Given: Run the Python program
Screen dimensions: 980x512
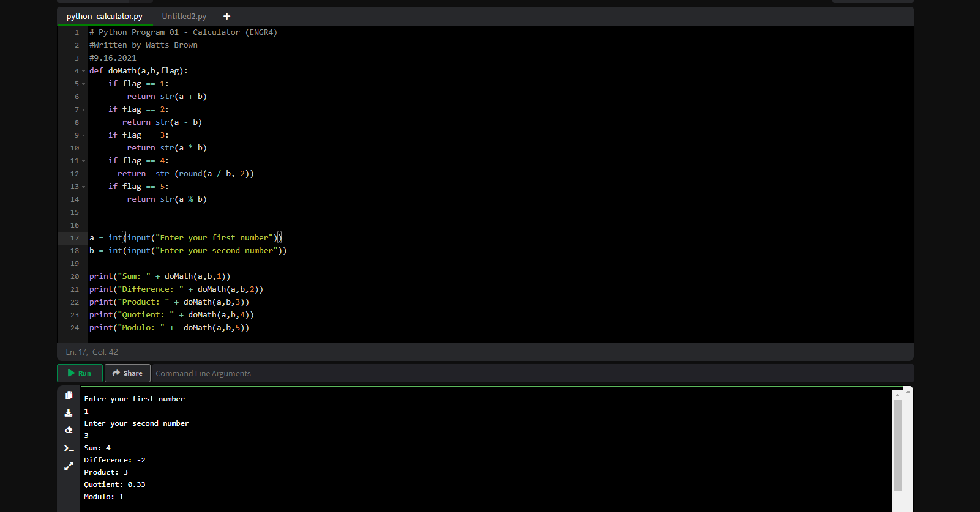Looking at the screenshot, I should [x=80, y=373].
